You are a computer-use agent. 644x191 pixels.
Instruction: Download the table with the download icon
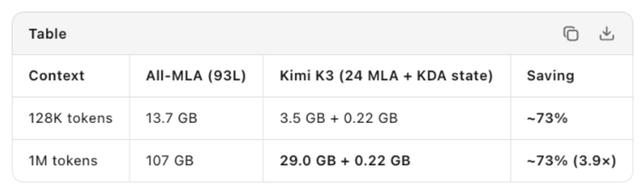[x=606, y=34]
